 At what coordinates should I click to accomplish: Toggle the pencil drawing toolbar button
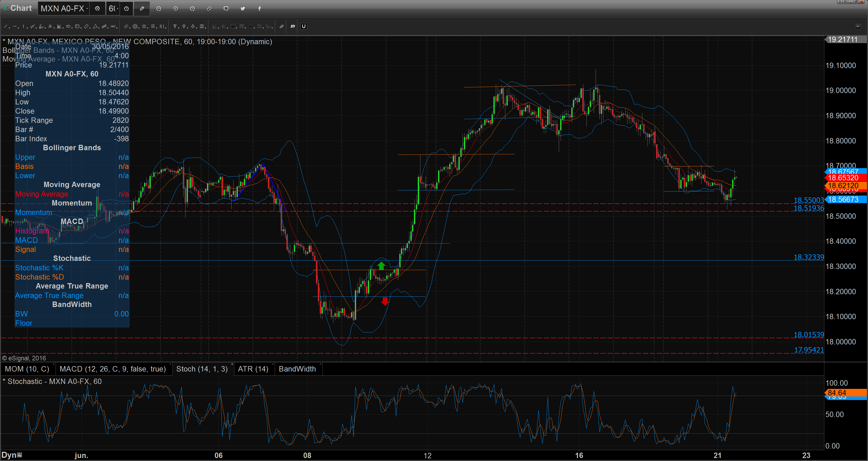(142, 9)
